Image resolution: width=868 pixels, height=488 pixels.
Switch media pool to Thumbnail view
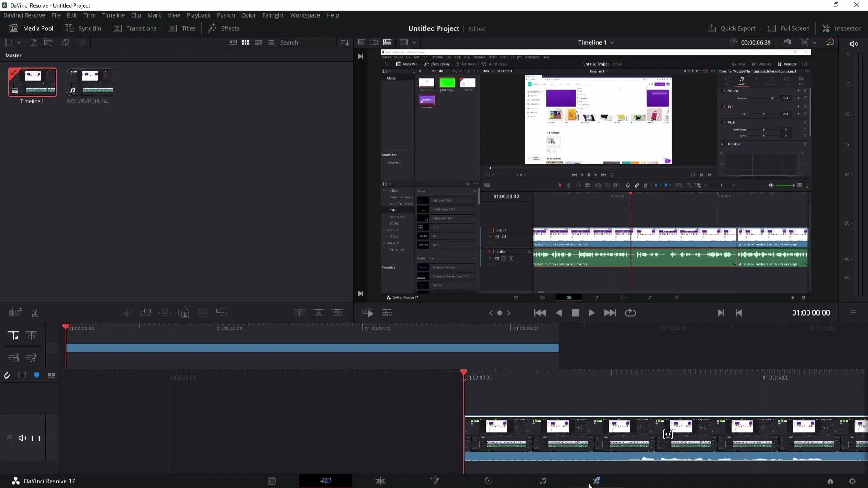(x=245, y=42)
